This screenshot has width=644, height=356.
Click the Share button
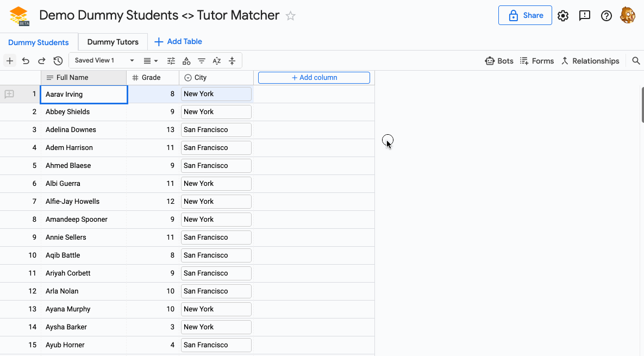[525, 15]
